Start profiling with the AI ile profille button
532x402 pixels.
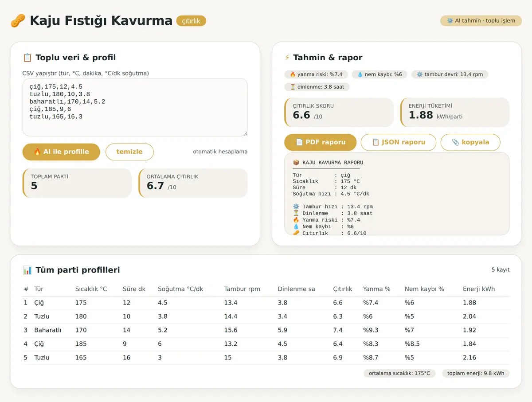[x=61, y=152]
